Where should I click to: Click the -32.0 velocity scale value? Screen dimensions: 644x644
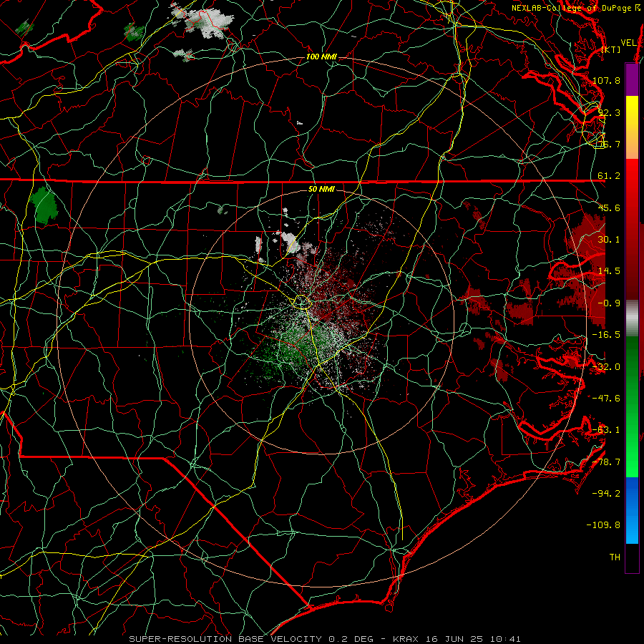tap(606, 367)
